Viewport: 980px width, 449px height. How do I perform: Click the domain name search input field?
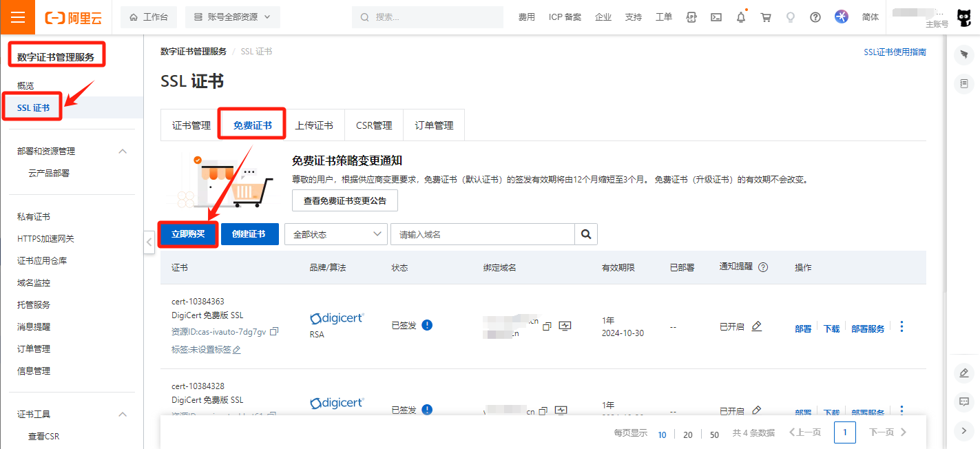point(482,234)
